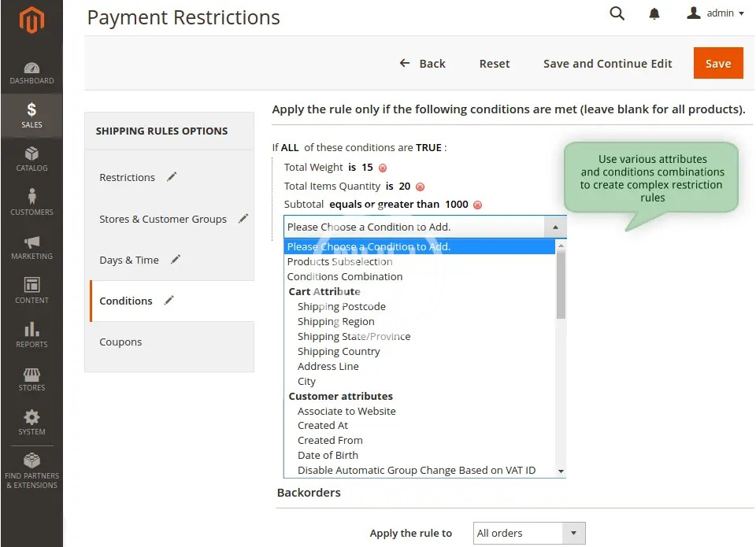Viewport: 756px width, 547px height.
Task: Click the condition list scrollbar down arrow
Action: (561, 471)
